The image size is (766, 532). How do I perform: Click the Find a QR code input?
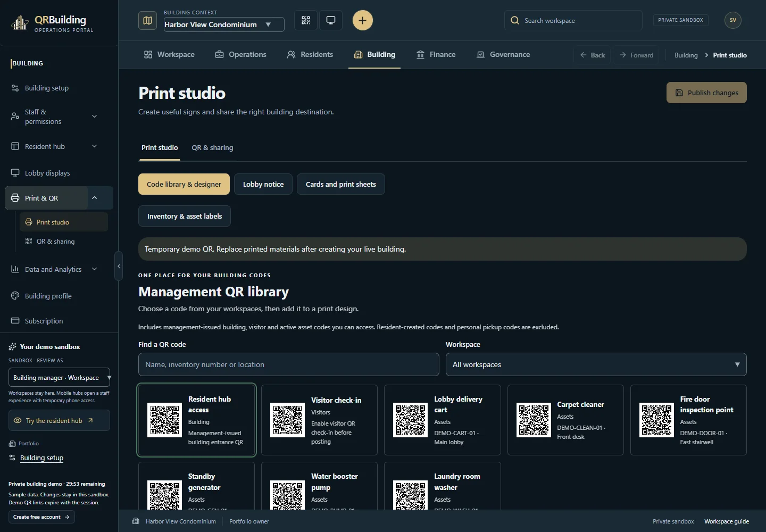289,364
